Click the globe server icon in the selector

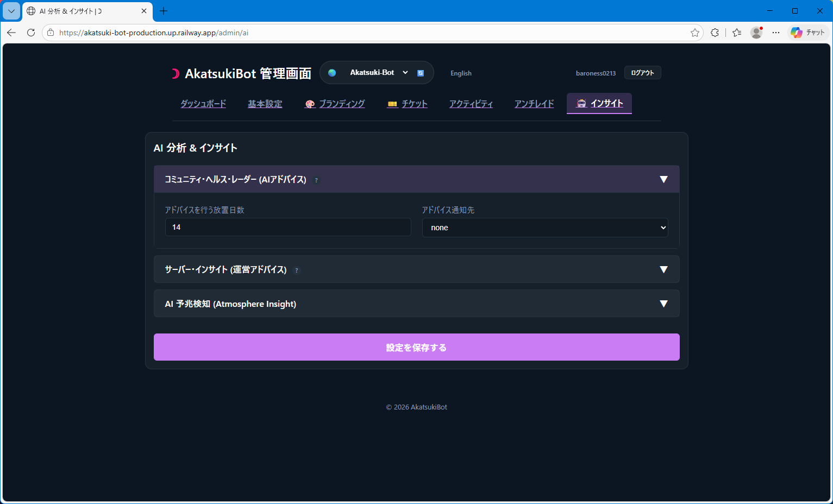click(x=332, y=73)
